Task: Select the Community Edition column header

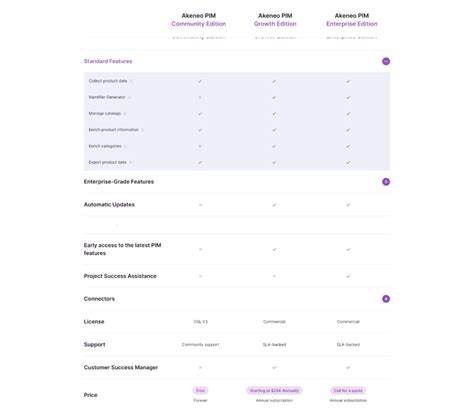Action: point(199,20)
